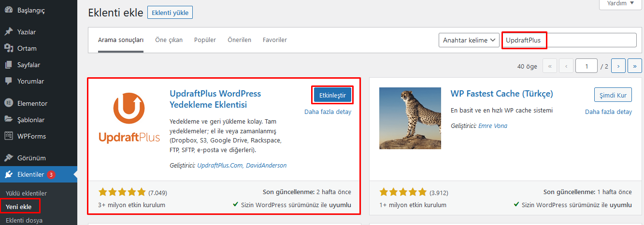
Task: Open the UpdraftPlus.Com, DavidAnderson developer link
Action: tap(242, 165)
